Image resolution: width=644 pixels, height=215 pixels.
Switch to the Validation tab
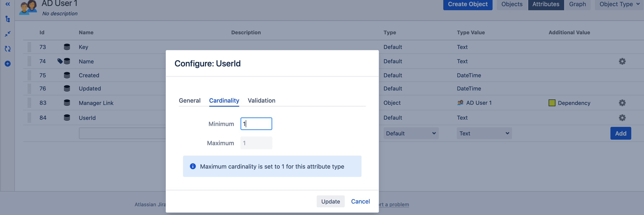click(261, 100)
